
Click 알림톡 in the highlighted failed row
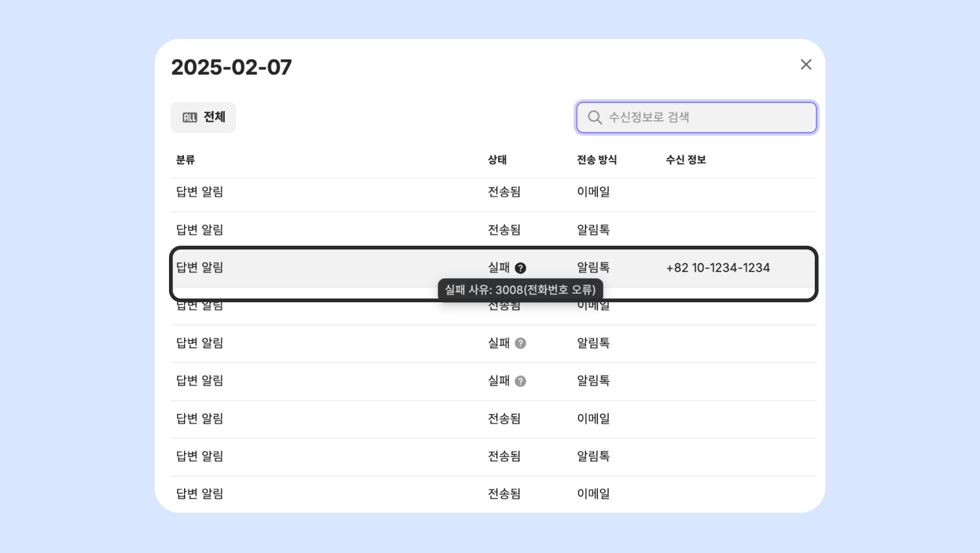tap(593, 268)
